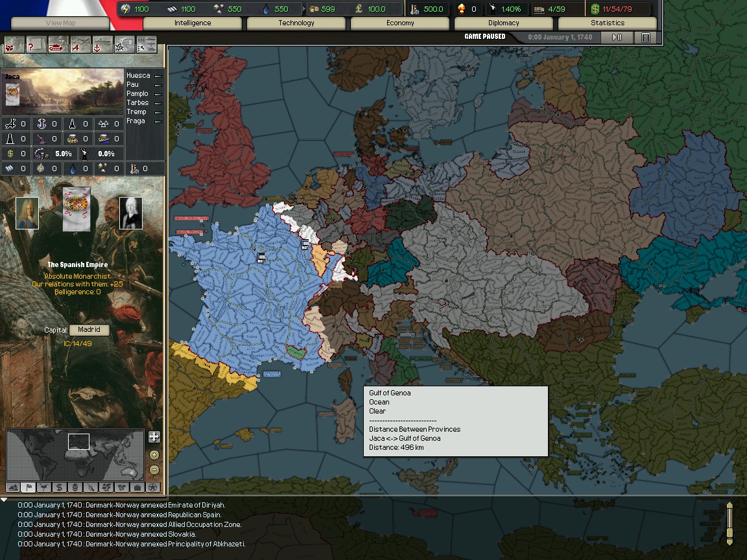The height and width of the screenshot is (560, 747).
Task: Open the land units (tank) hotlist
Action: click(58, 45)
